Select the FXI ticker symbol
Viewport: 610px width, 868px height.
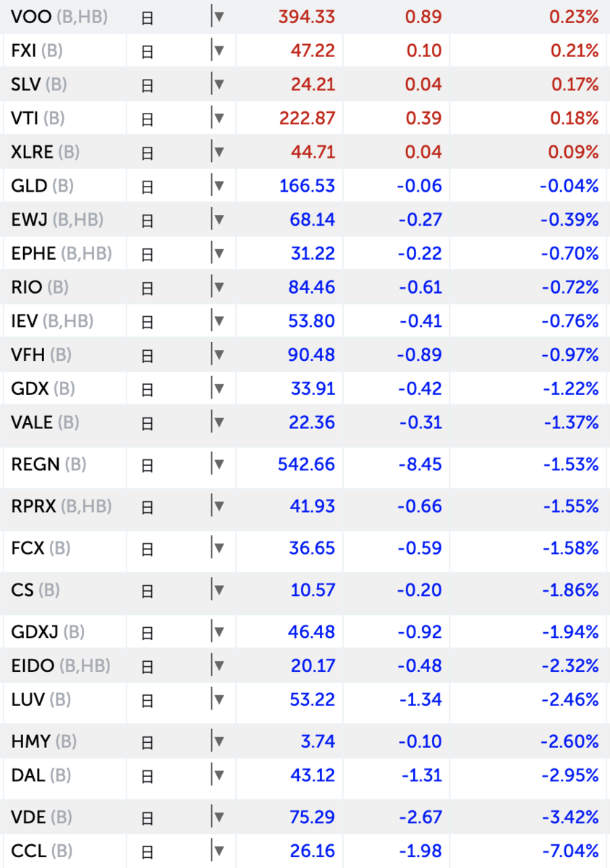click(22, 51)
